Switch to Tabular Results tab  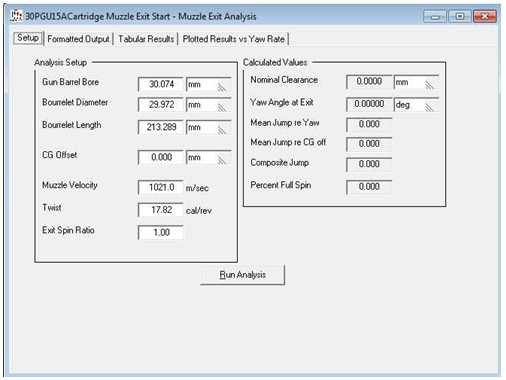coord(146,39)
